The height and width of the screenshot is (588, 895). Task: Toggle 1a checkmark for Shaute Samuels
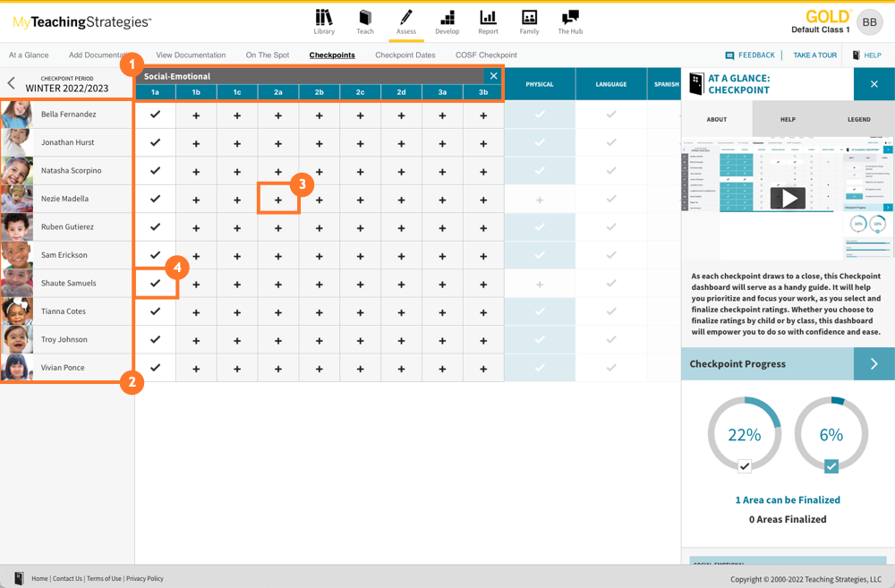[156, 284]
